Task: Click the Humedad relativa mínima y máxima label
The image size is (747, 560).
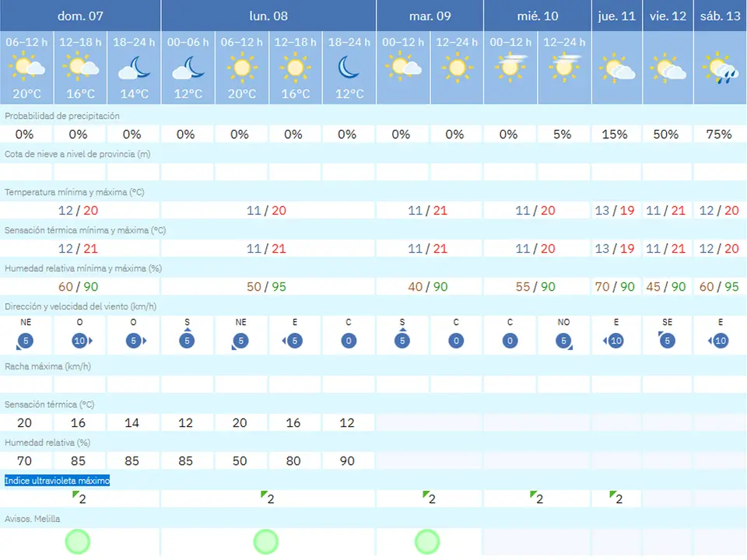Action: 83,268
